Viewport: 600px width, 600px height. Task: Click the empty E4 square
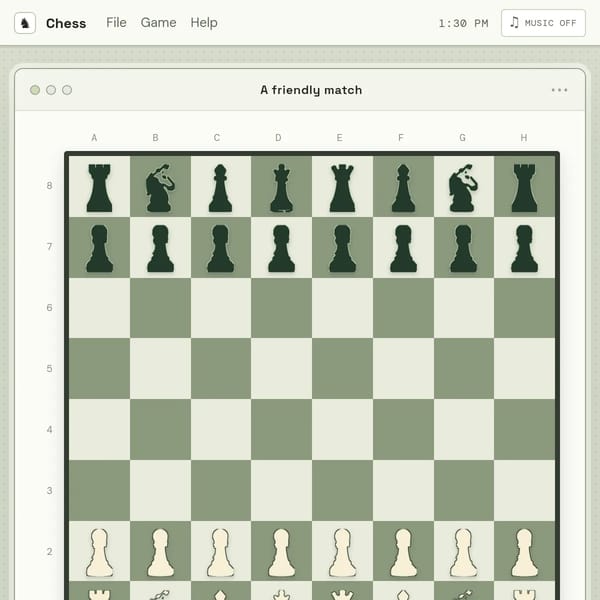point(342,429)
